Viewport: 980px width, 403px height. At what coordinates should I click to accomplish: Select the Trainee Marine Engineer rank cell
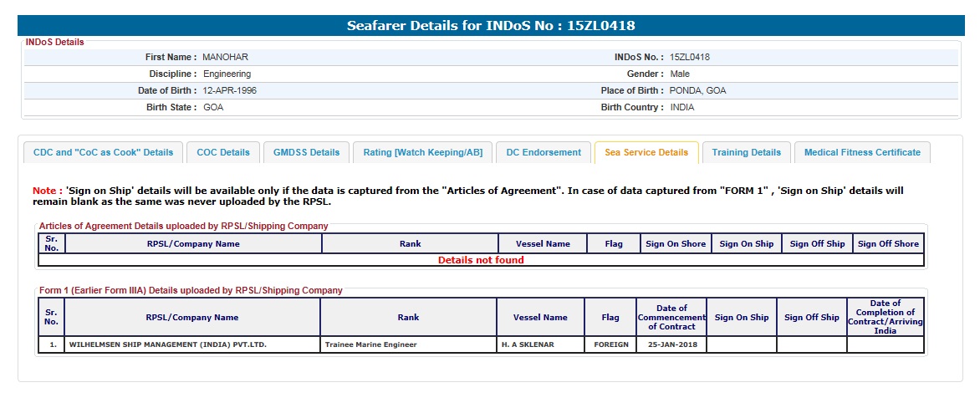click(370, 344)
